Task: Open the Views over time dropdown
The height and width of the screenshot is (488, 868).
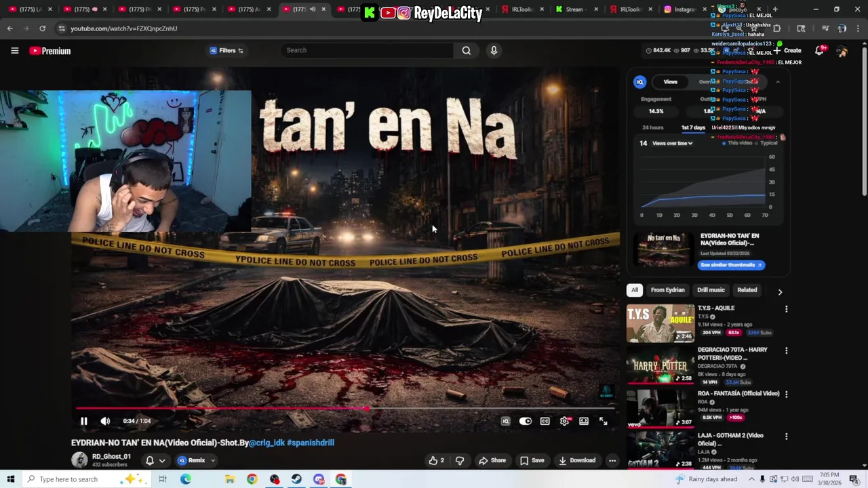Action: [672, 143]
